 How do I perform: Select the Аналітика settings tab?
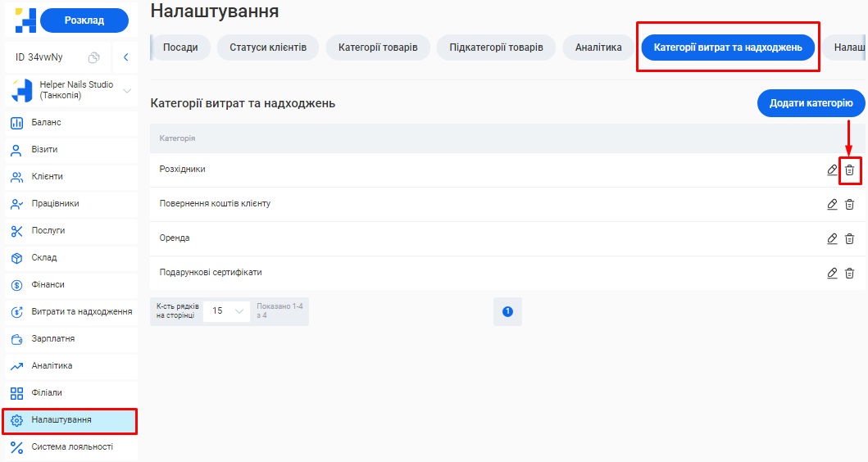pyautogui.click(x=598, y=48)
